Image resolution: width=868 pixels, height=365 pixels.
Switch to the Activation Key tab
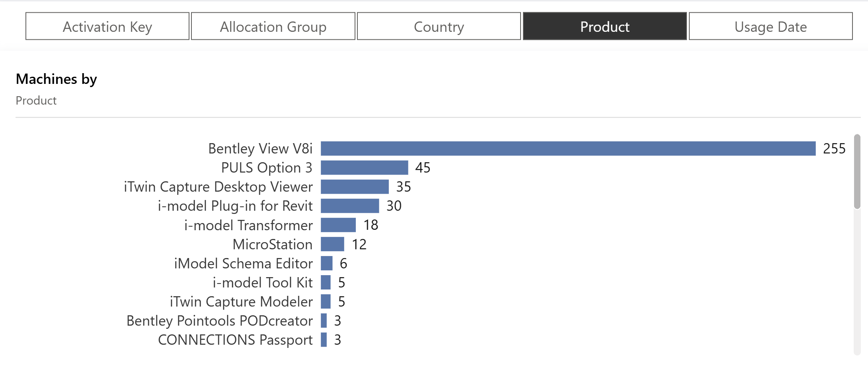point(107,26)
